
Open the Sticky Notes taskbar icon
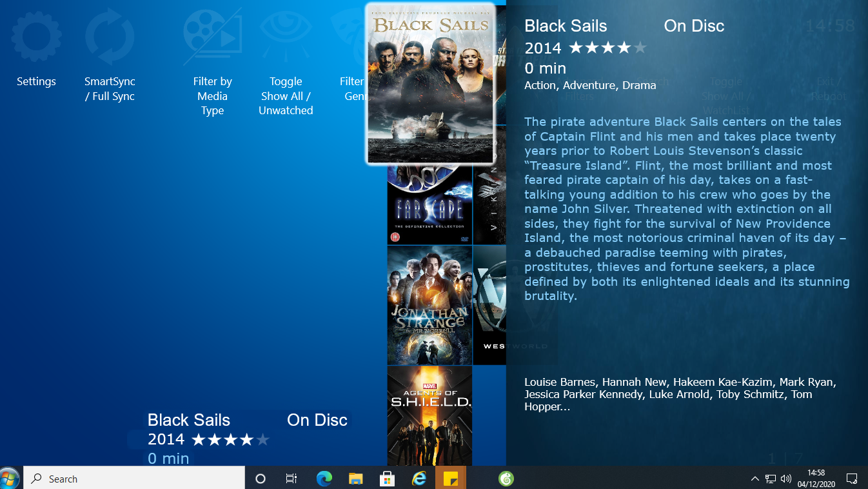(x=451, y=479)
